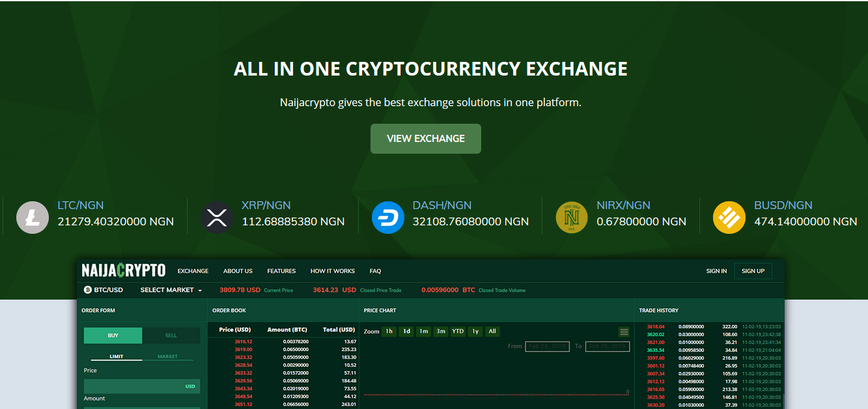Open the price chart hamburger menu icon
Image resolution: width=868 pixels, height=409 pixels.
[624, 331]
